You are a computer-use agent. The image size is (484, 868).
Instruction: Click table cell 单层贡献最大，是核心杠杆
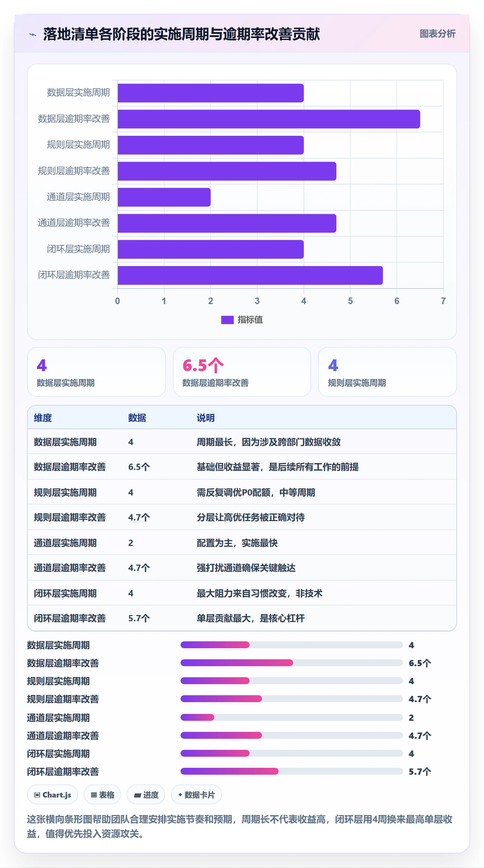pyautogui.click(x=251, y=618)
